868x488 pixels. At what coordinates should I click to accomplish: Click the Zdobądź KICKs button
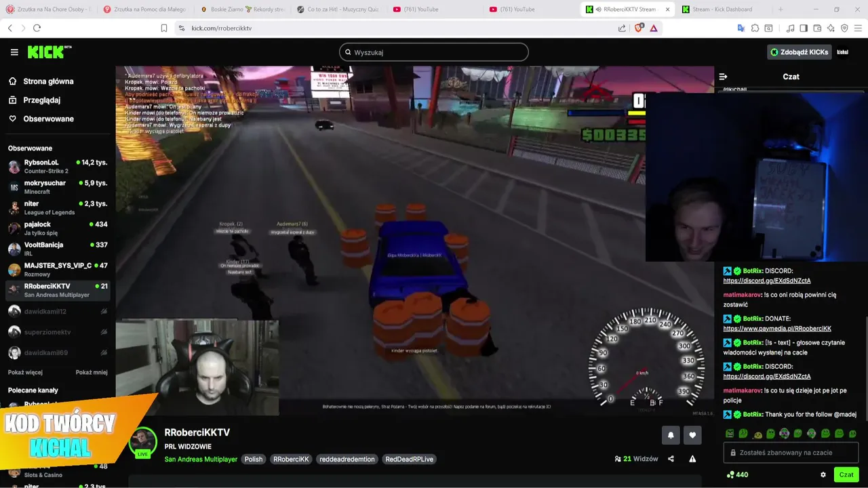798,52
